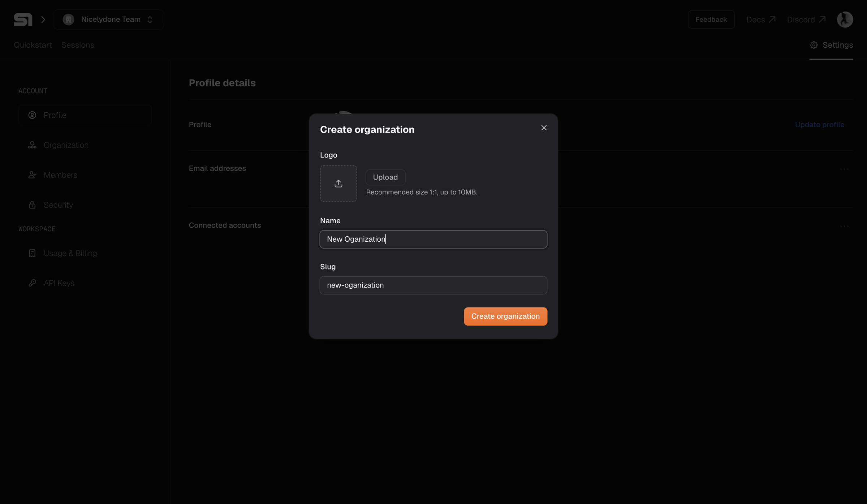867x504 pixels.
Task: Open the Email addresses three-dot menu
Action: [x=844, y=169]
